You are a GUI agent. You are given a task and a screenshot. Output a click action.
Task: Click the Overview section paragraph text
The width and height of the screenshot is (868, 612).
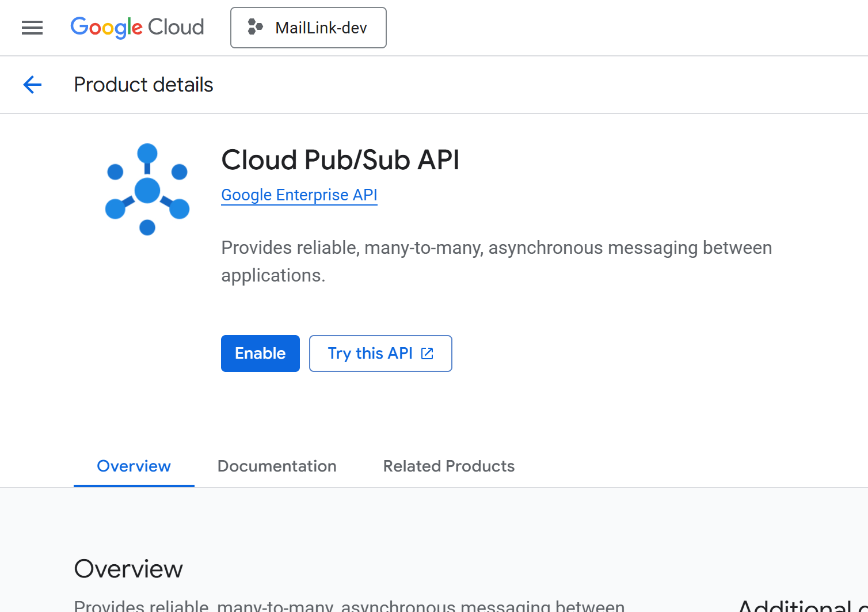(x=349, y=606)
